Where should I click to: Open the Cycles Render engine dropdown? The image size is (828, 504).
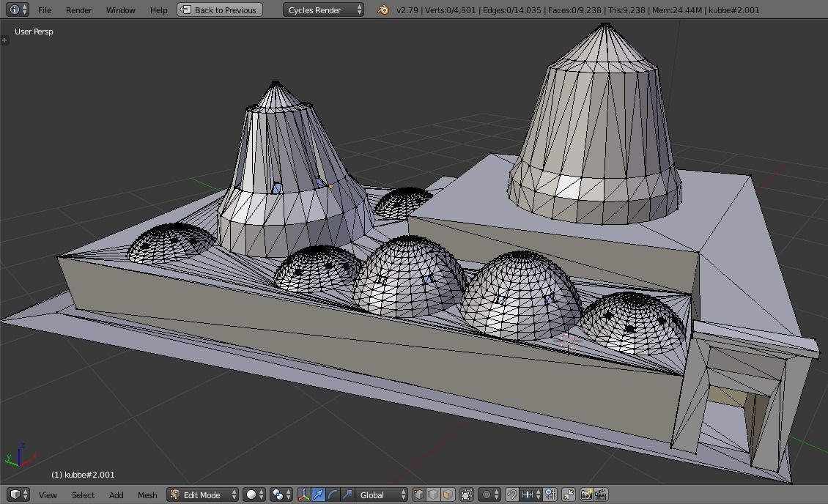point(323,10)
